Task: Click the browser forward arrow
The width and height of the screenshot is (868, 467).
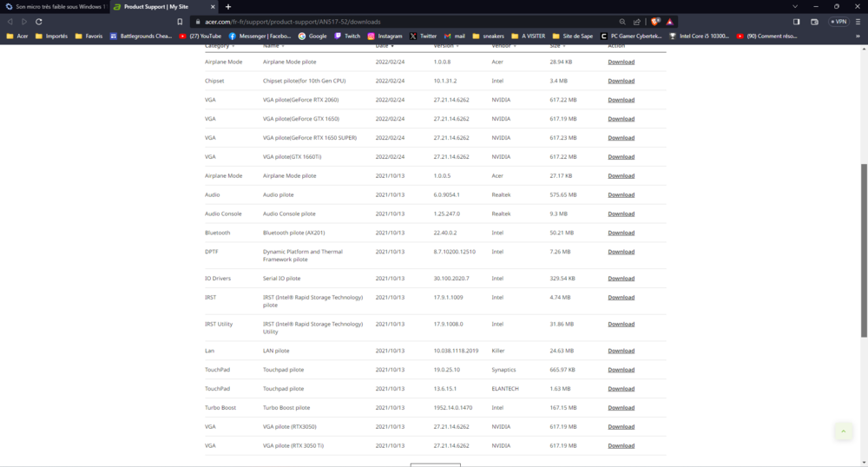Action: 24,22
